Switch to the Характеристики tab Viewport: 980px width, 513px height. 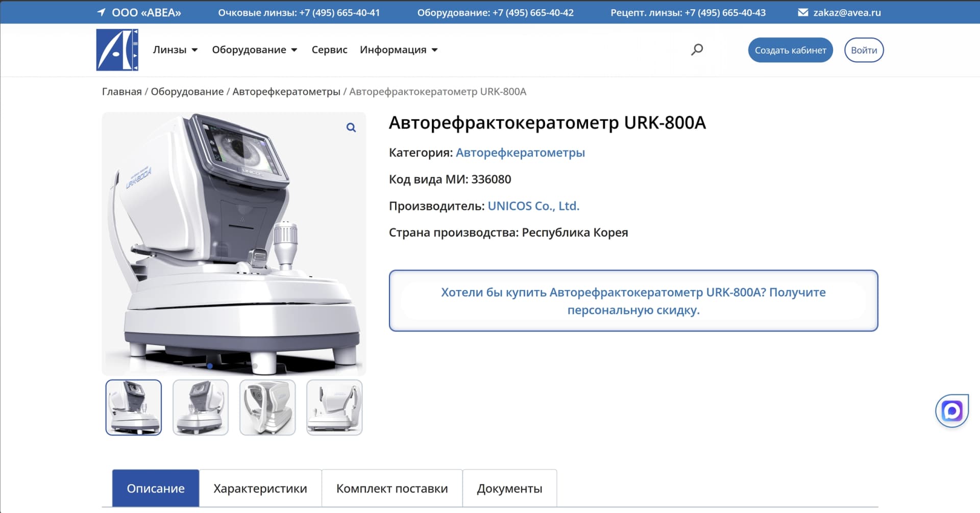pos(260,488)
